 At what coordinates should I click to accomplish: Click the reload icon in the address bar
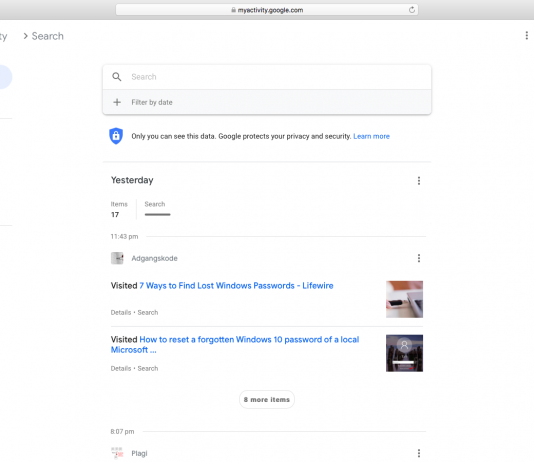412,10
